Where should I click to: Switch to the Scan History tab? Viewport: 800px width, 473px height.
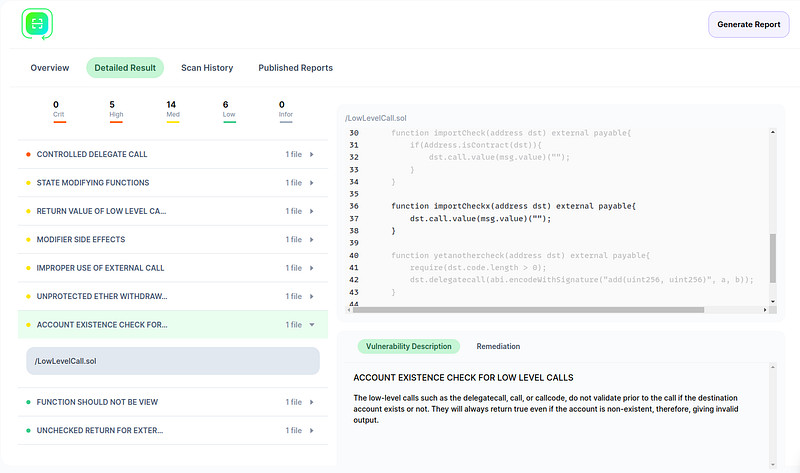207,68
